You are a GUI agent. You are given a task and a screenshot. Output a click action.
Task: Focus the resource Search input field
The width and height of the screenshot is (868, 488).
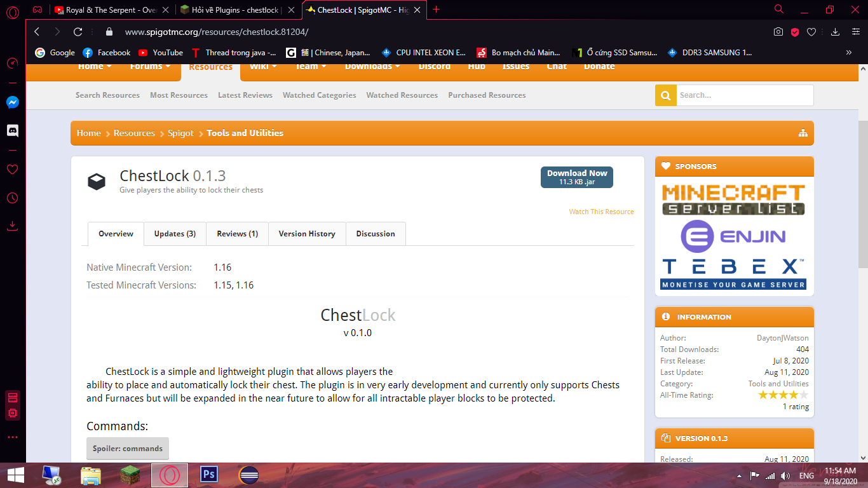coord(745,95)
